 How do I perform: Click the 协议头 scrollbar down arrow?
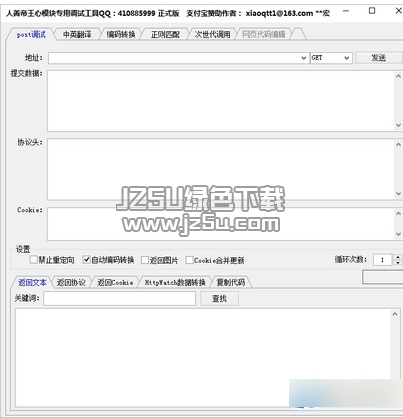(398, 194)
